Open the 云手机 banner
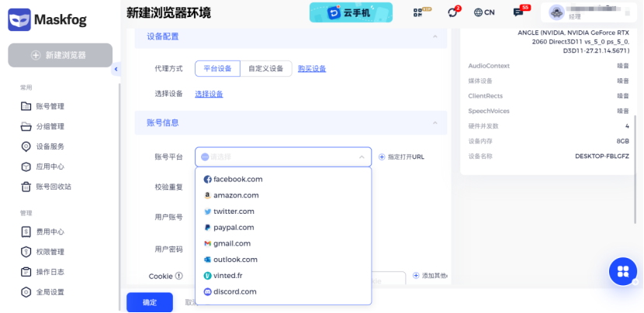Screen dimensions: 644x313 (351, 12)
